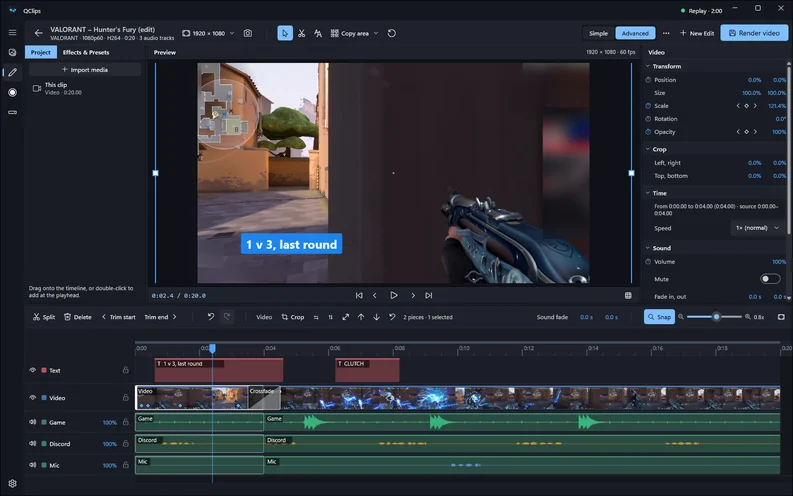Screen dimensions: 793x496
Task: Delete the selected piece
Action: [78, 317]
